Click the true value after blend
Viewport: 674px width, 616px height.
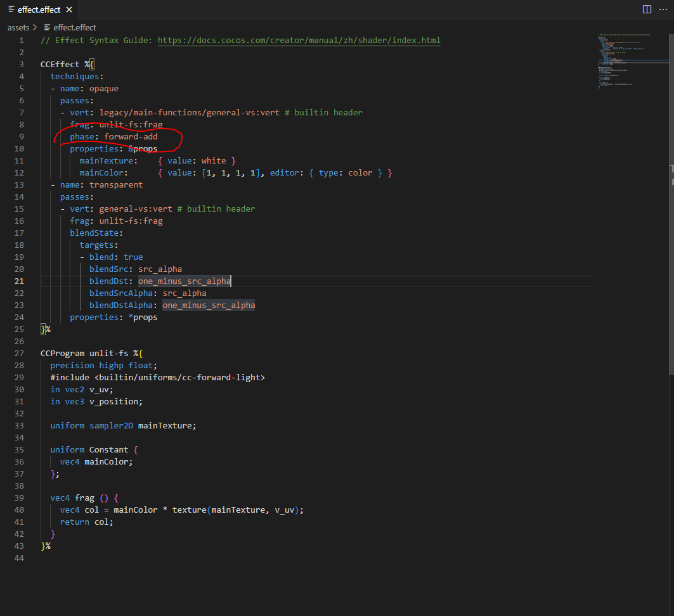coord(133,257)
